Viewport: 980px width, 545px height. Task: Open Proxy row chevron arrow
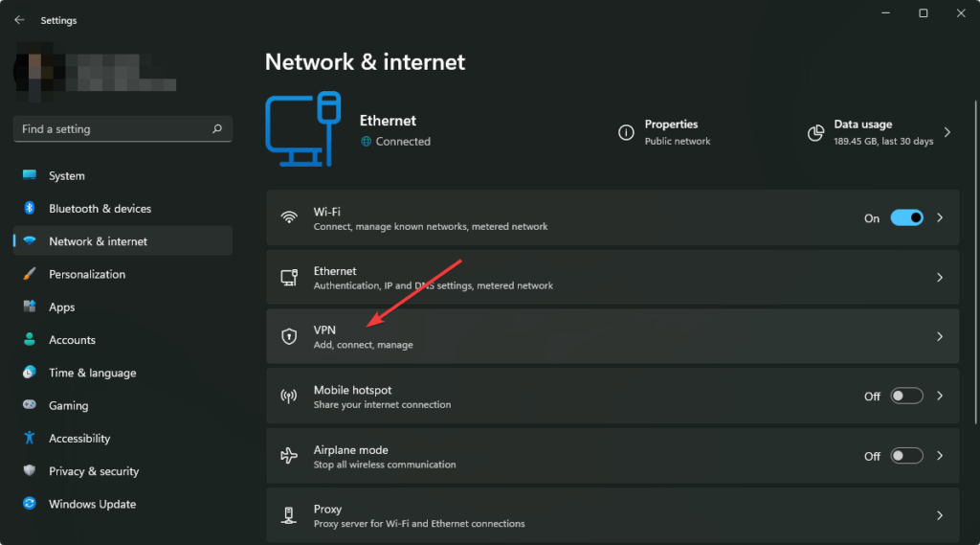[940, 515]
